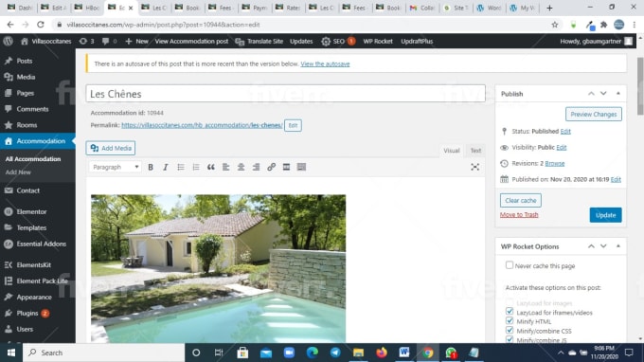Image resolution: width=644 pixels, height=362 pixels.
Task: Toggle the editor toolbar kitchen sink icon
Action: point(301,167)
